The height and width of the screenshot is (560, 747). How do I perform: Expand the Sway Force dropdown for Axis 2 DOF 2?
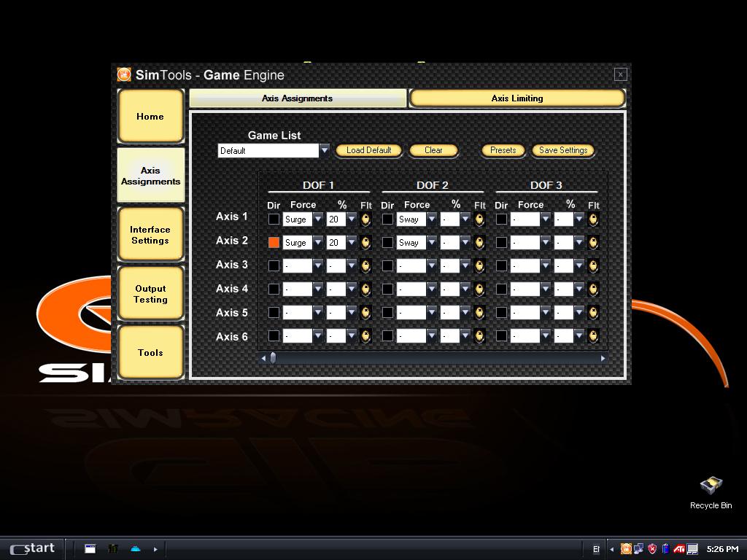pyautogui.click(x=432, y=242)
